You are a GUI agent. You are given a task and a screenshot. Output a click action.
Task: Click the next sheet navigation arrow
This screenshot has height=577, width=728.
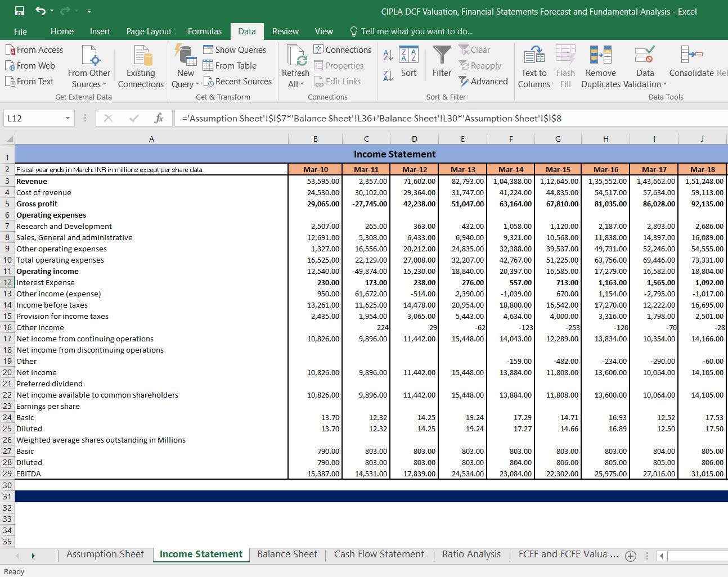click(33, 556)
